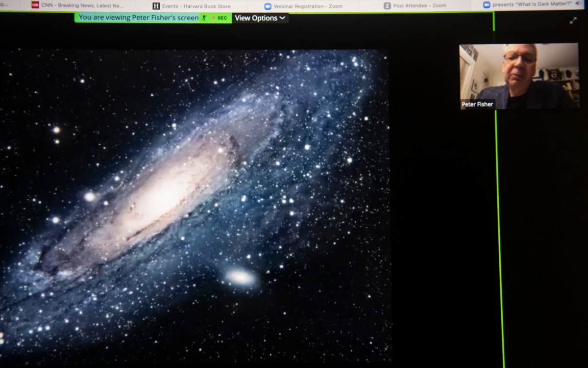
Task: Click the Peter Fisher name label
Action: 477,105
